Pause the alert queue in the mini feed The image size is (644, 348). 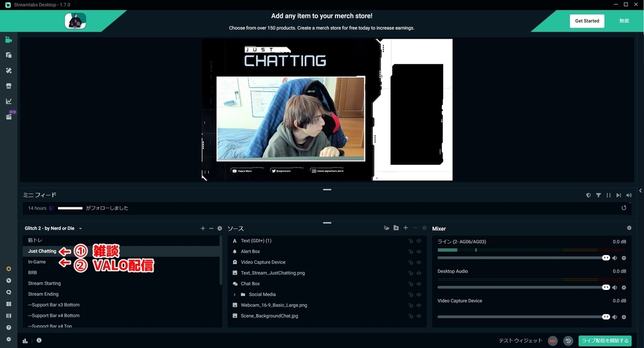609,195
